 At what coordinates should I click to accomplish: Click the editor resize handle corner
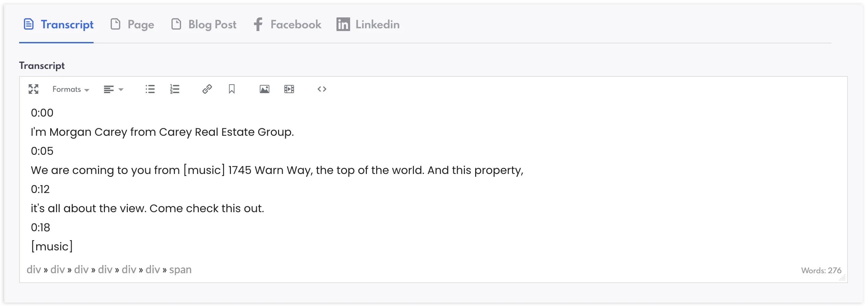tap(842, 278)
